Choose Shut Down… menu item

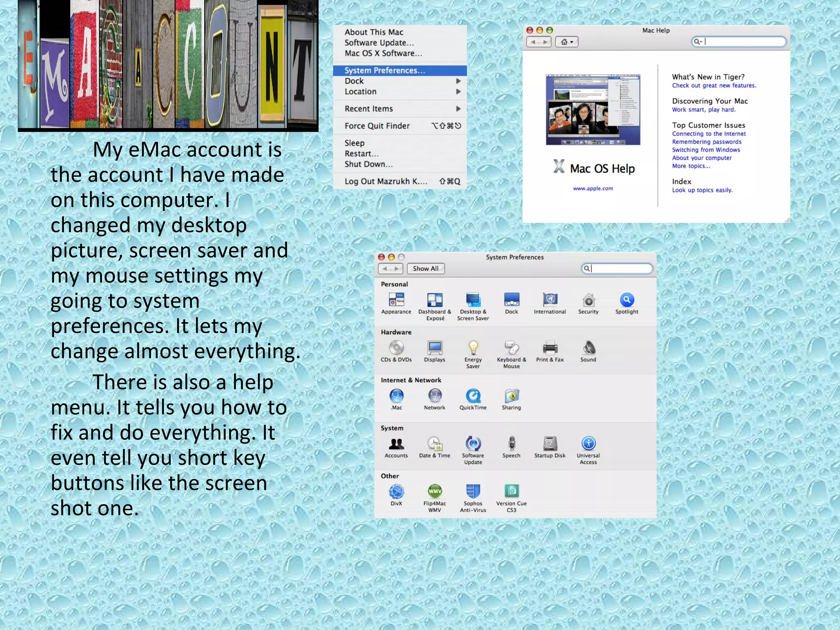coord(400,164)
